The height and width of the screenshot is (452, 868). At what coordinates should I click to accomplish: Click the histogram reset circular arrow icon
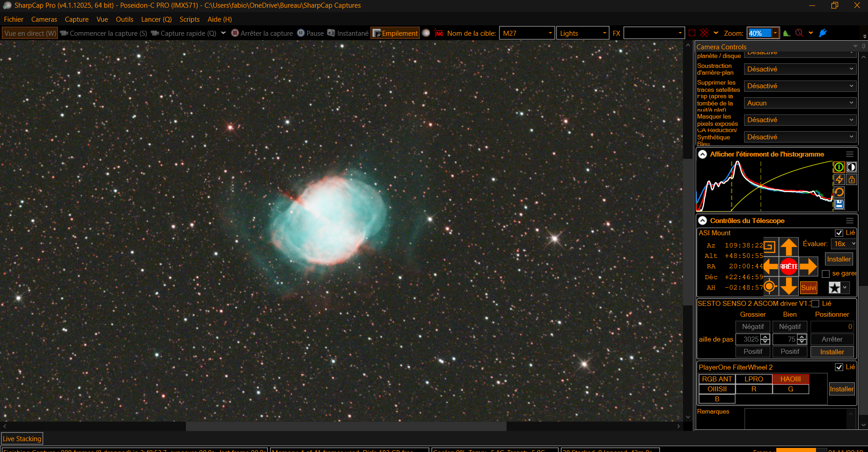pos(839,192)
